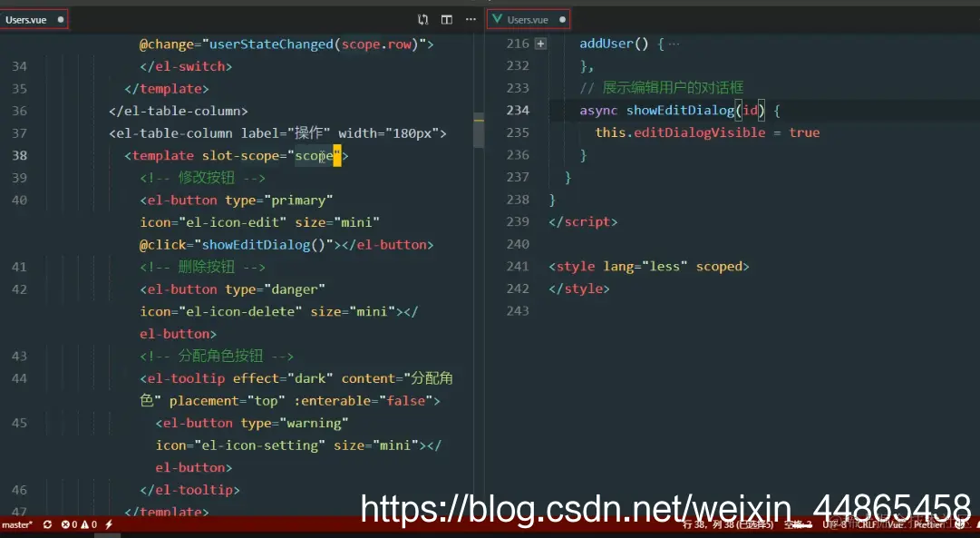The width and height of the screenshot is (980, 538).
Task: Click line number 38 in left editor
Action: (x=19, y=156)
